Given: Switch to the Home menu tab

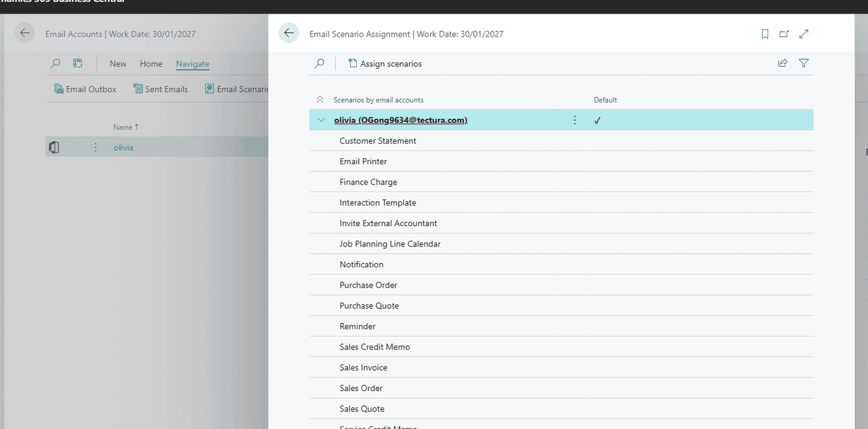Looking at the screenshot, I should coord(151,63).
